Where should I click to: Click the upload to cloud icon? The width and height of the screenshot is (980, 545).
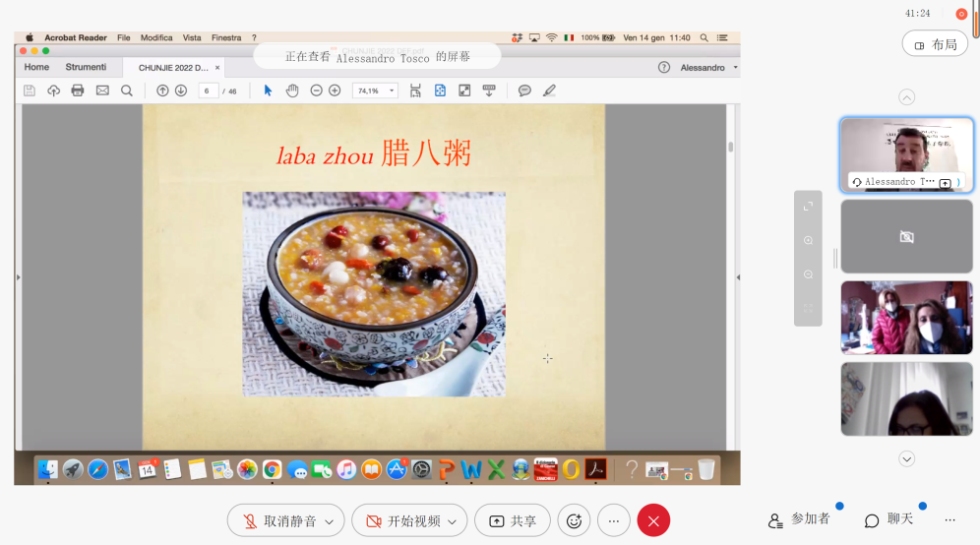54,91
